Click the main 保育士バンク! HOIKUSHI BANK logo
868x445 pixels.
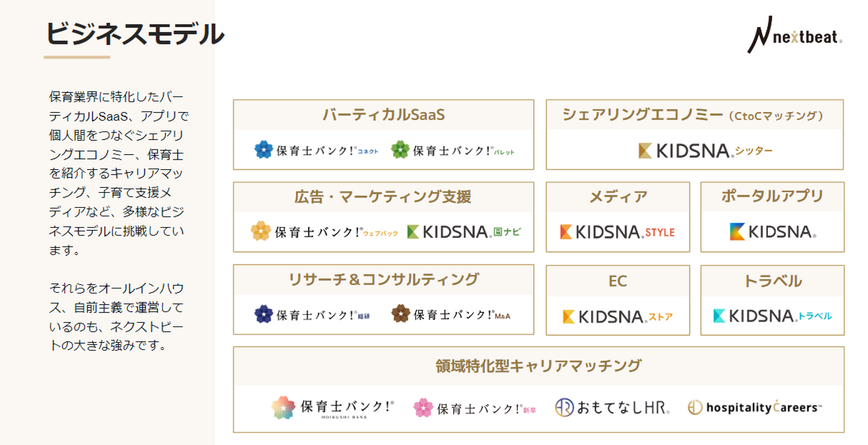(332, 408)
